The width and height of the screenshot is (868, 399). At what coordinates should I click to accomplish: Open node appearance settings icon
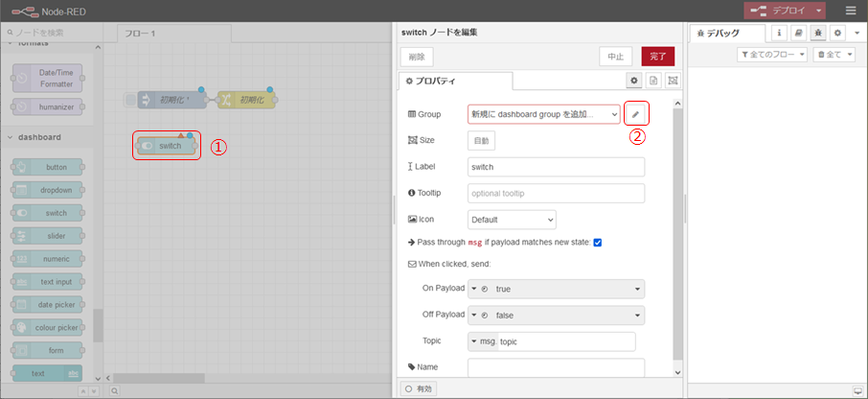[673, 81]
